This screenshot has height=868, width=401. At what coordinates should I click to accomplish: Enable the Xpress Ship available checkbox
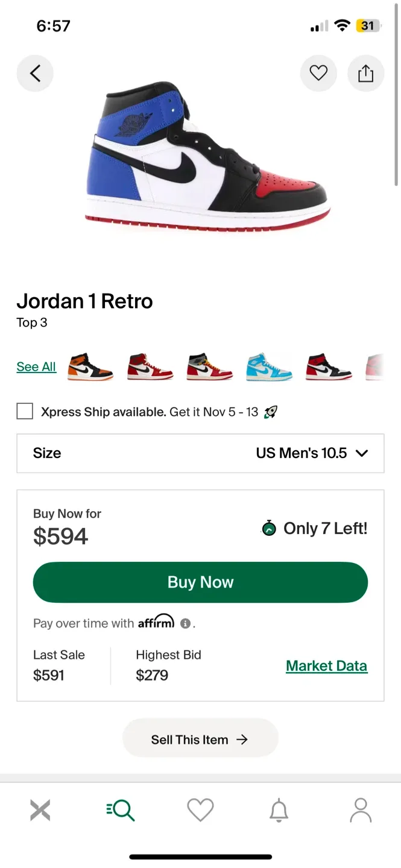(x=24, y=411)
